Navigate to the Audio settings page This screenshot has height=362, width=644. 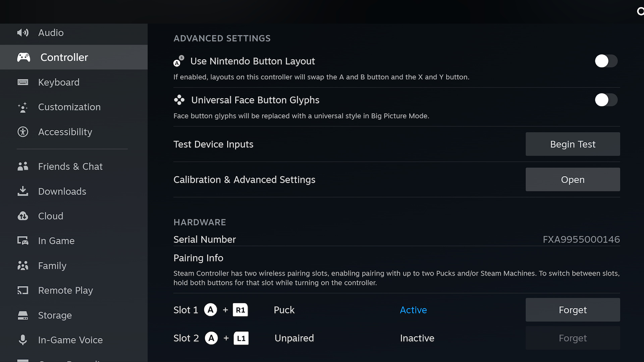(51, 33)
